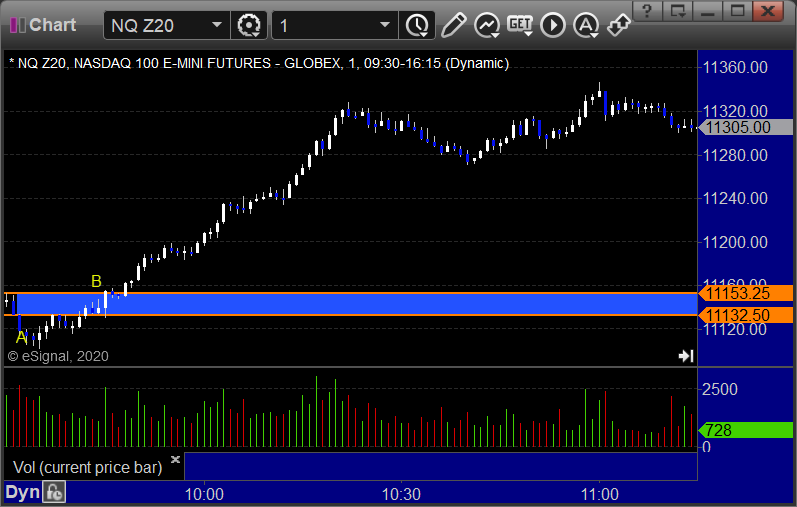Click the yellow B annotation label

pyautogui.click(x=96, y=281)
